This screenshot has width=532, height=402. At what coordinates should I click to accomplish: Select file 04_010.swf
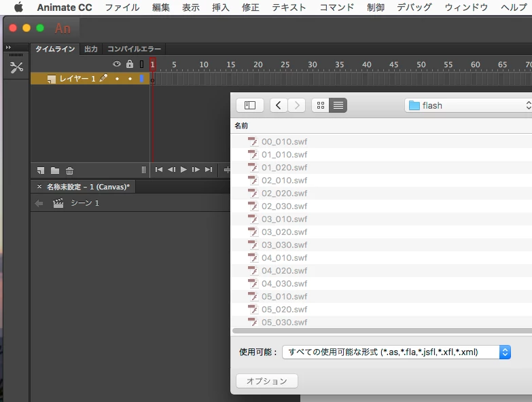click(381, 257)
